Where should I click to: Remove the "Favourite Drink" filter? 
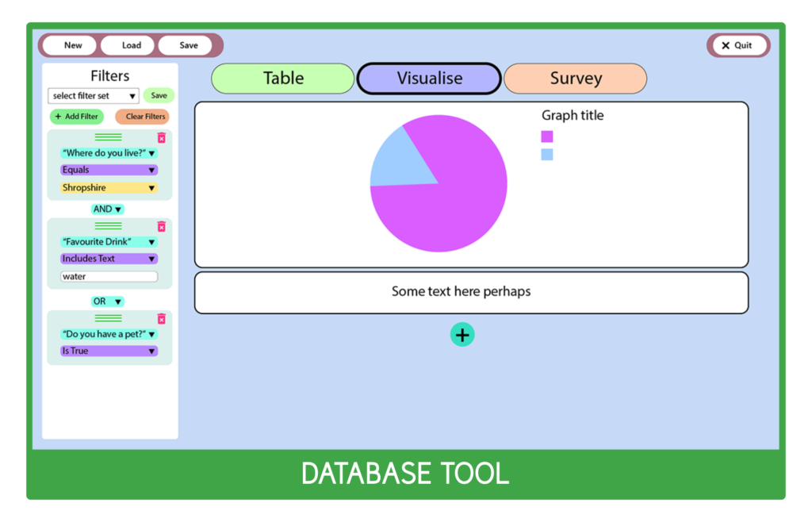pyautogui.click(x=162, y=226)
